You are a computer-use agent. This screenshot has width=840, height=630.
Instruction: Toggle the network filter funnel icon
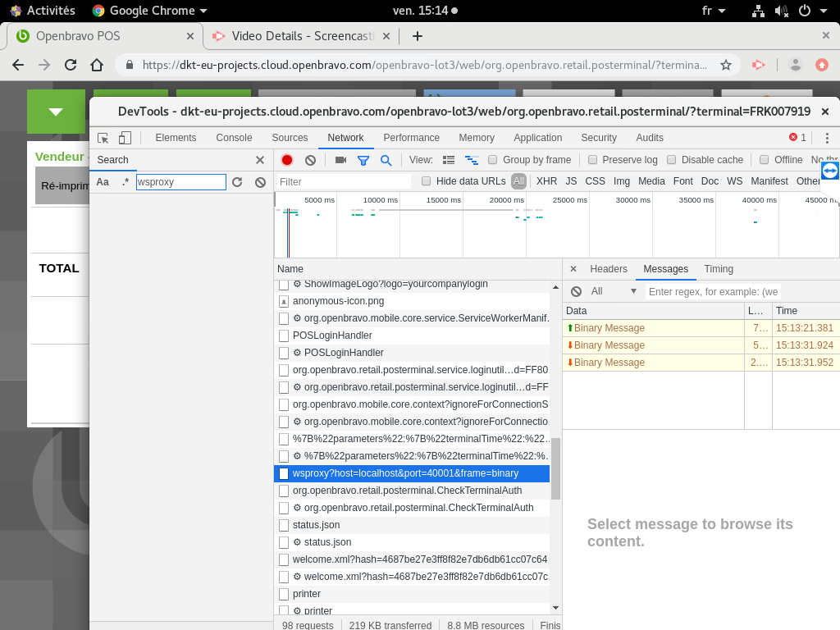pyautogui.click(x=363, y=160)
